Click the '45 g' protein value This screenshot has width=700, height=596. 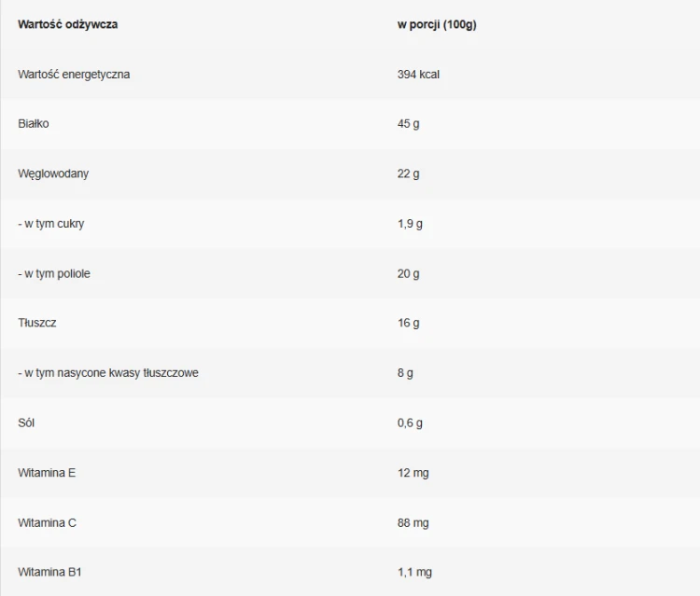pyautogui.click(x=408, y=124)
